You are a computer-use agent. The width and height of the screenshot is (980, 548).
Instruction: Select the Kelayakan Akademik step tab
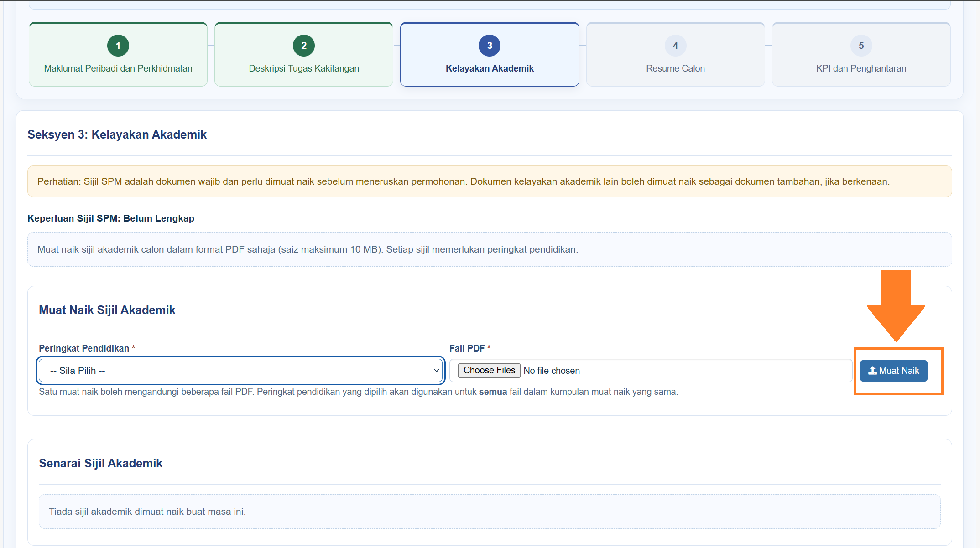490,55
